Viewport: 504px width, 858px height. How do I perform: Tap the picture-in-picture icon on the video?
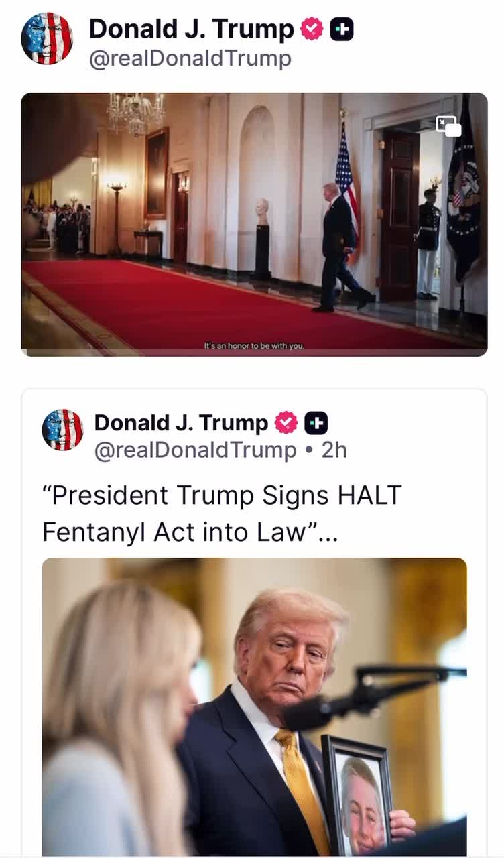[448, 125]
